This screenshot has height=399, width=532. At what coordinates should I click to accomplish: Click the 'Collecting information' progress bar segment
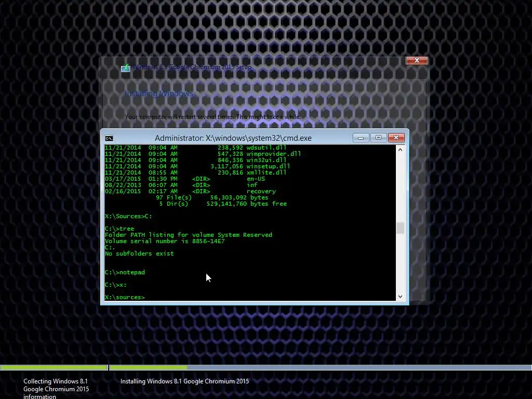point(54,367)
